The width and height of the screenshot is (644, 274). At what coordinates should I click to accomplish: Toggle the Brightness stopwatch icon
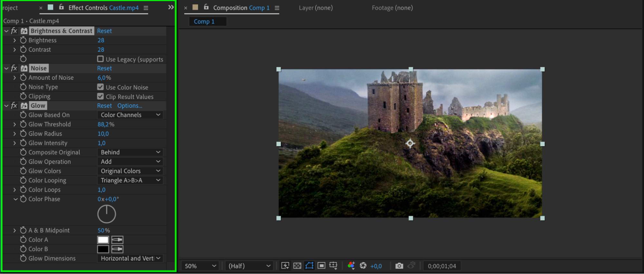click(23, 40)
